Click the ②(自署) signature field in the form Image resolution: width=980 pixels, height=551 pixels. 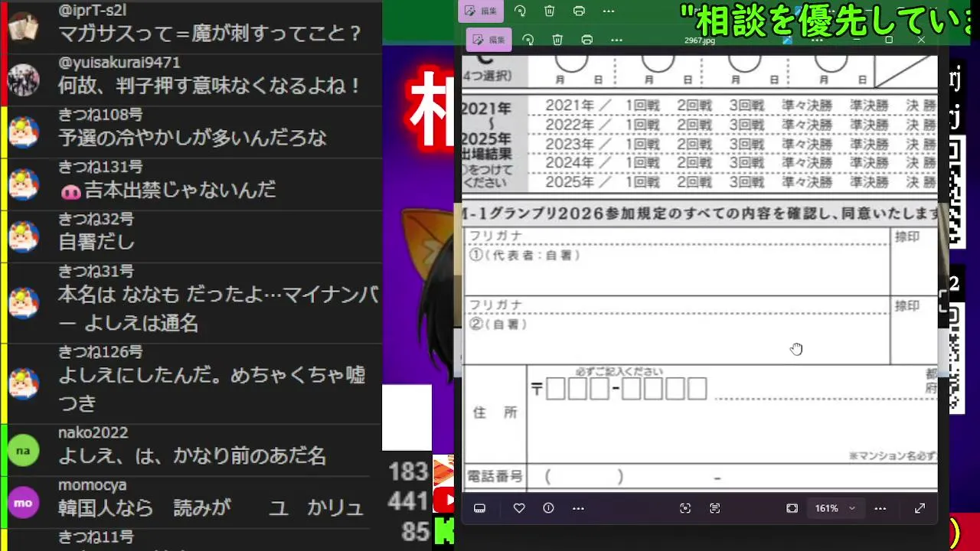point(677,339)
